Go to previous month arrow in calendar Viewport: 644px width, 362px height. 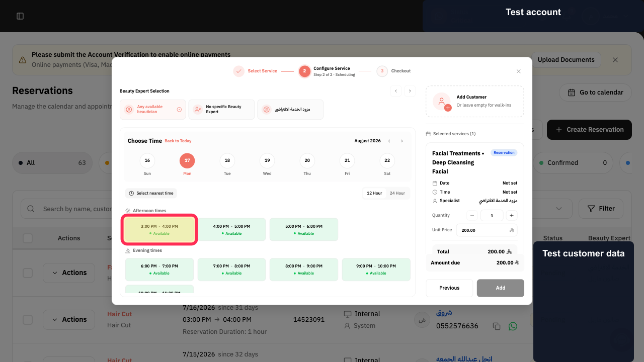[x=389, y=141]
